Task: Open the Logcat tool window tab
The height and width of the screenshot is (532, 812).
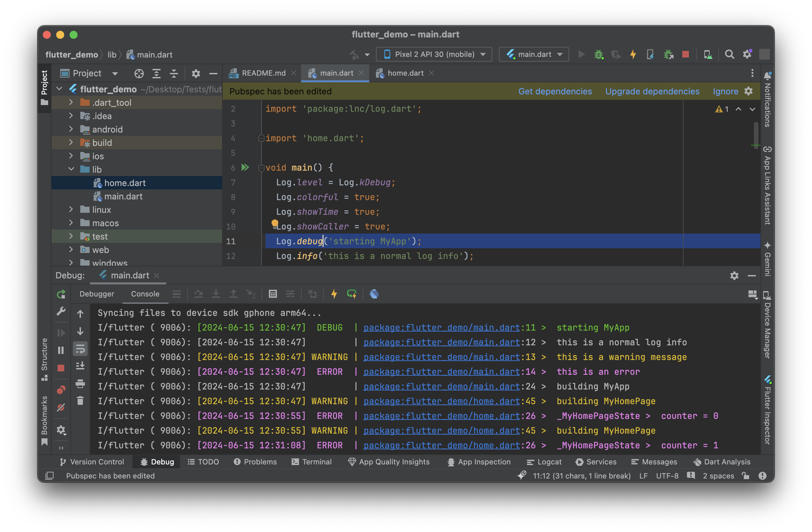Action: tap(544, 462)
